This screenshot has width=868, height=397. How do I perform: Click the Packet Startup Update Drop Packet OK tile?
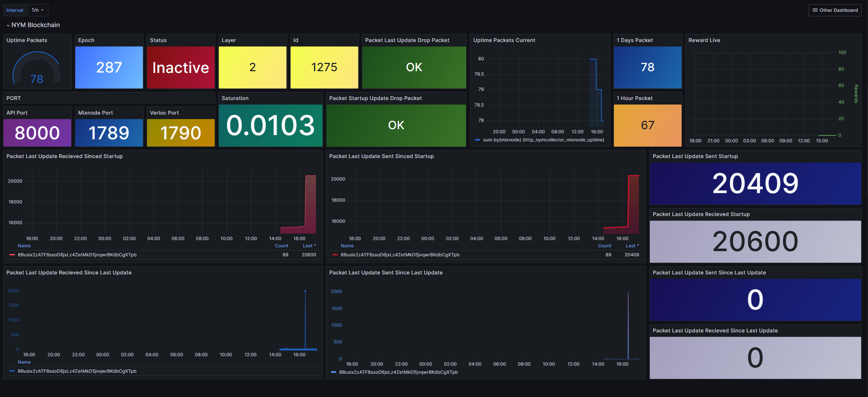(396, 126)
